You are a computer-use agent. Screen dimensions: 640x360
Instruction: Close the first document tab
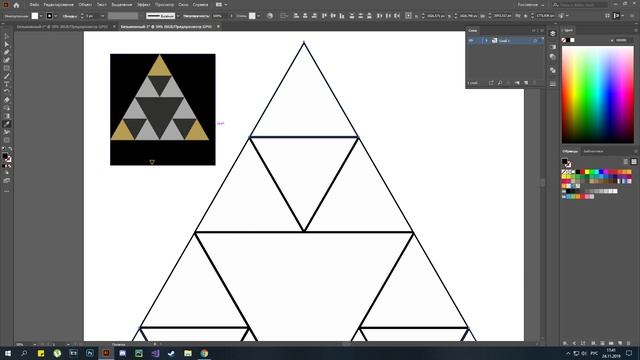point(114,27)
